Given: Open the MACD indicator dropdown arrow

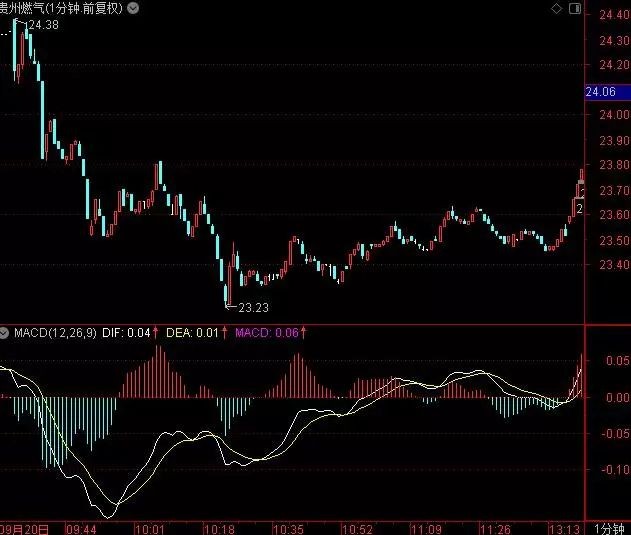Looking at the screenshot, I should [4, 333].
